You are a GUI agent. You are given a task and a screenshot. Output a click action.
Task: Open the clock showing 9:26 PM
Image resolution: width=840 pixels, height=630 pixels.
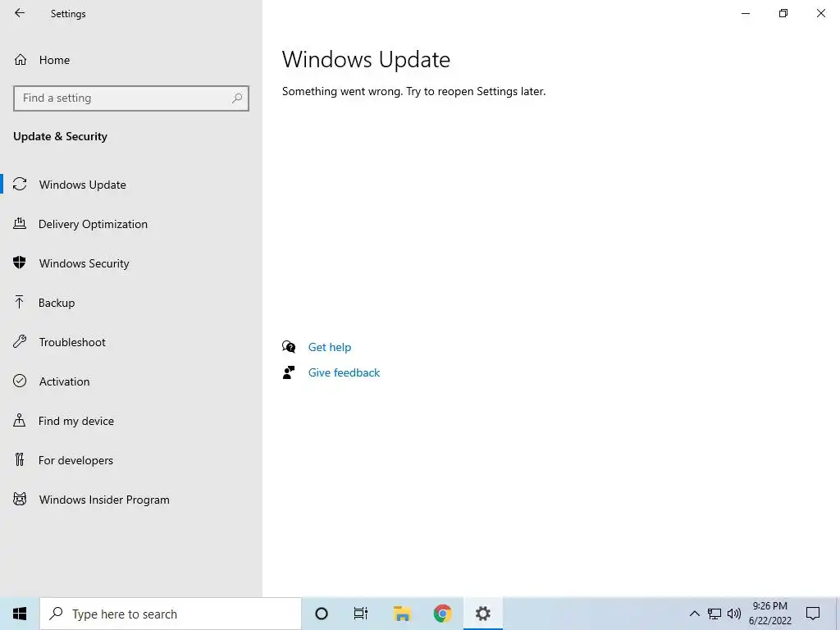pos(769,614)
